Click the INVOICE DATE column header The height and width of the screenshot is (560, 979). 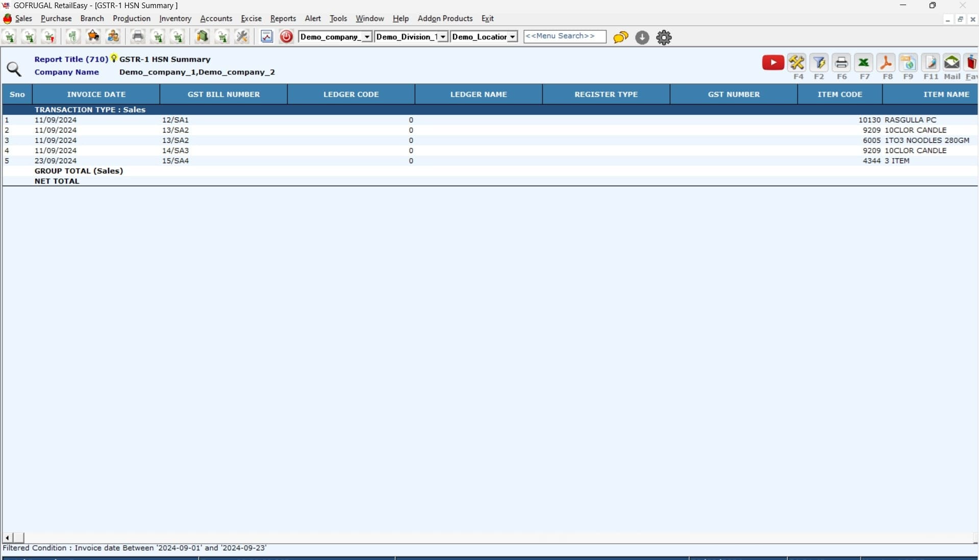[x=96, y=94]
